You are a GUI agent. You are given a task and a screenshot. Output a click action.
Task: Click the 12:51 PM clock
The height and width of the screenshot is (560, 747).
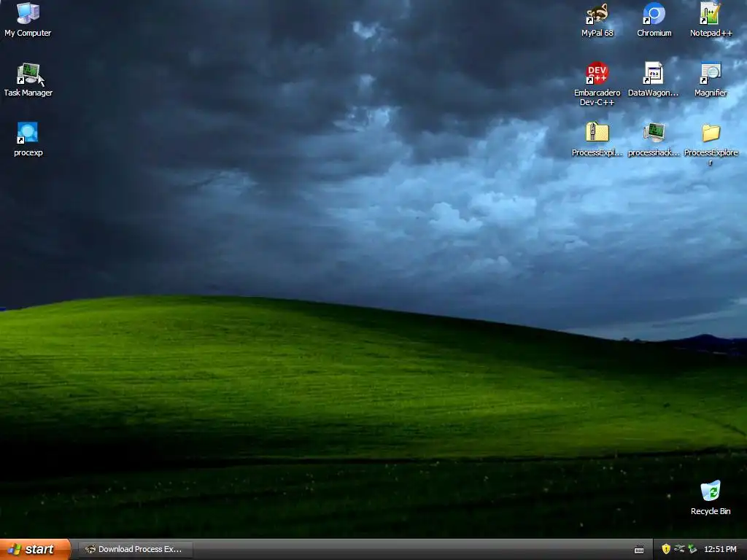(x=720, y=550)
